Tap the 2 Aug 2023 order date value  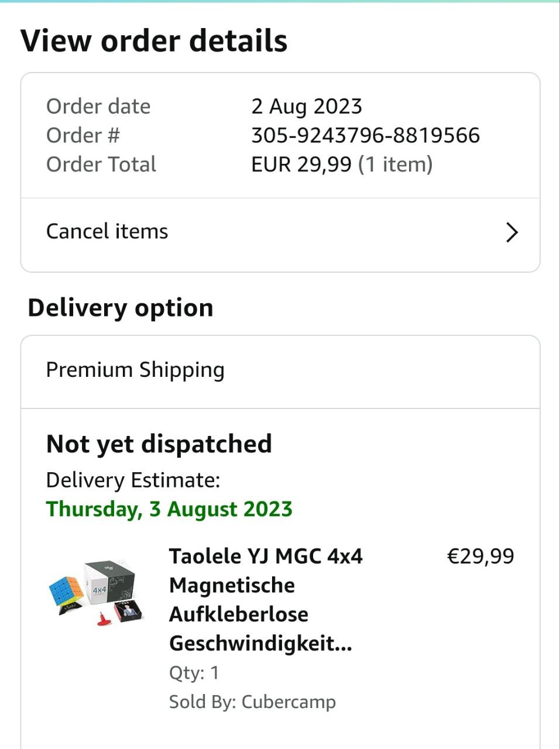coord(307,106)
